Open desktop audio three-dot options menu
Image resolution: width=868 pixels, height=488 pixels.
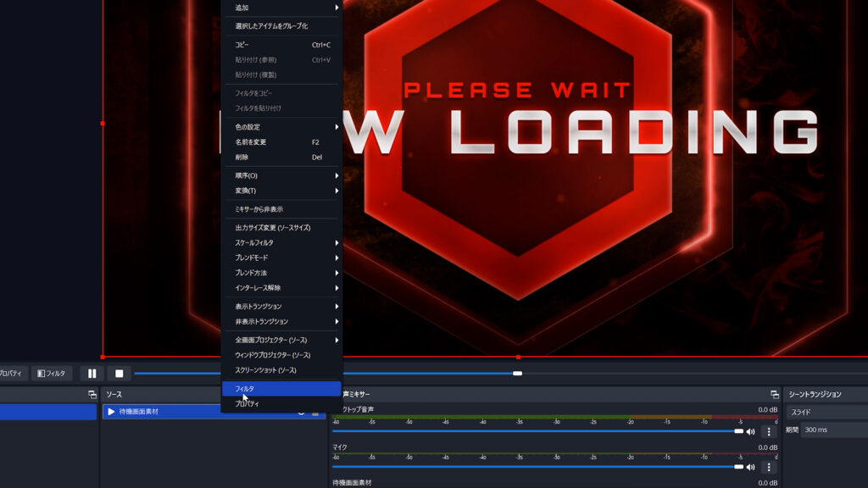click(x=769, y=432)
